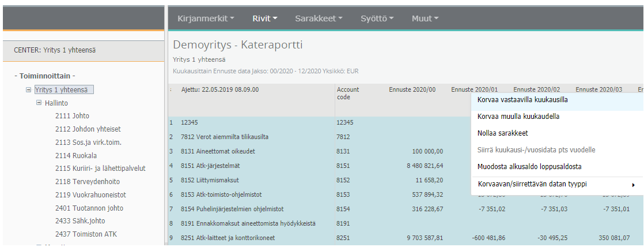Open the Syöttö dropdown menu
The width and height of the screenshot is (644, 247).
pos(377,18)
